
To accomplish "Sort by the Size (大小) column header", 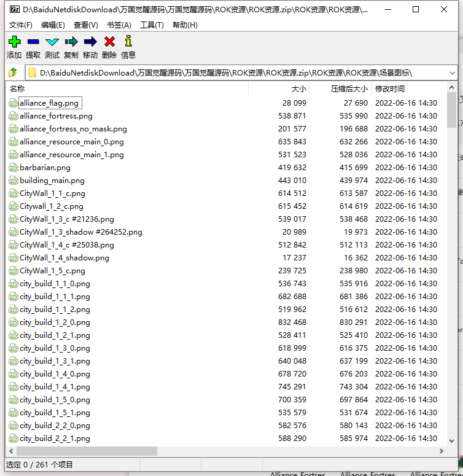I will point(279,89).
